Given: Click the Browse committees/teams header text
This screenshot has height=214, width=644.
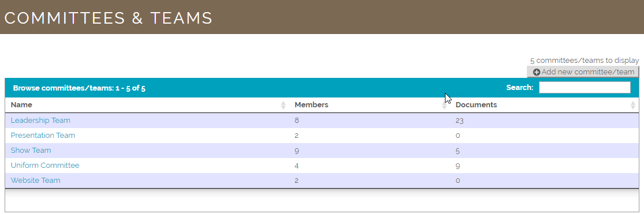Looking at the screenshot, I should (x=79, y=88).
